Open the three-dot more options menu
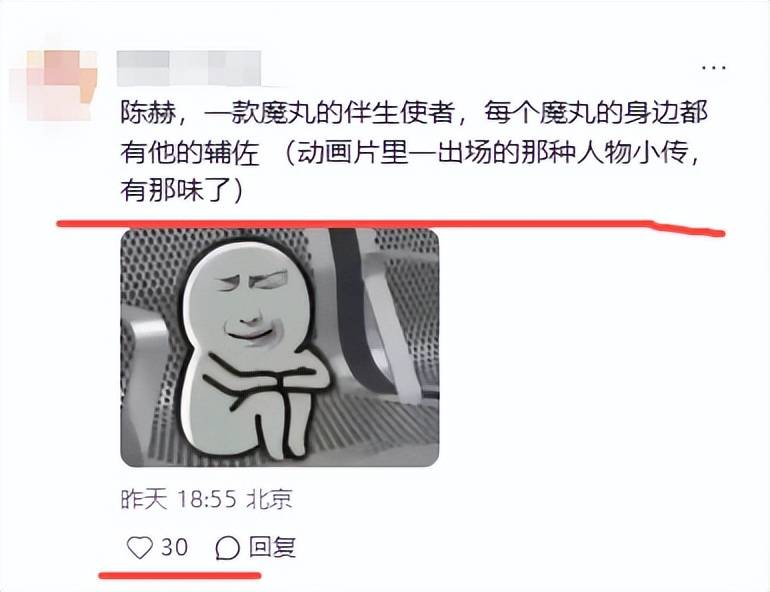Viewport: 770px width, 592px height. pos(714,67)
